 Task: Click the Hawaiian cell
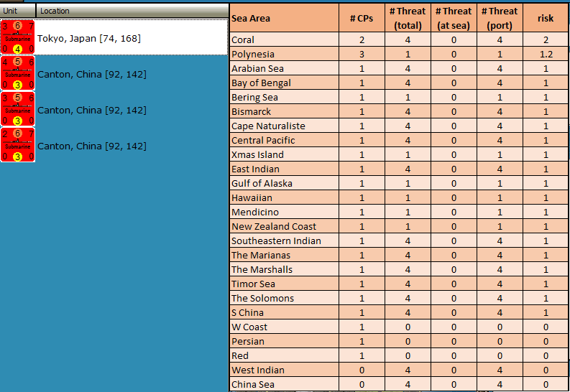point(284,197)
